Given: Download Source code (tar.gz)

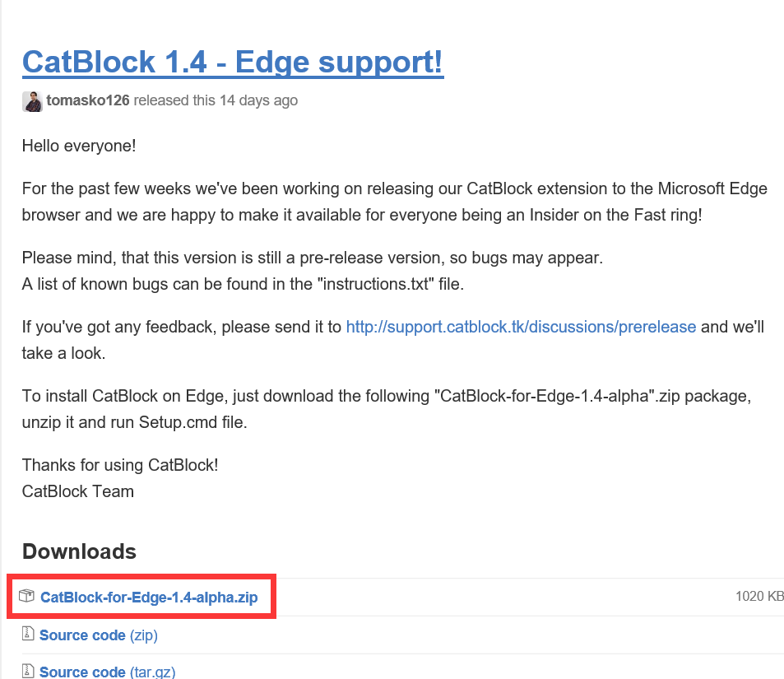Looking at the screenshot, I should click(107, 672).
